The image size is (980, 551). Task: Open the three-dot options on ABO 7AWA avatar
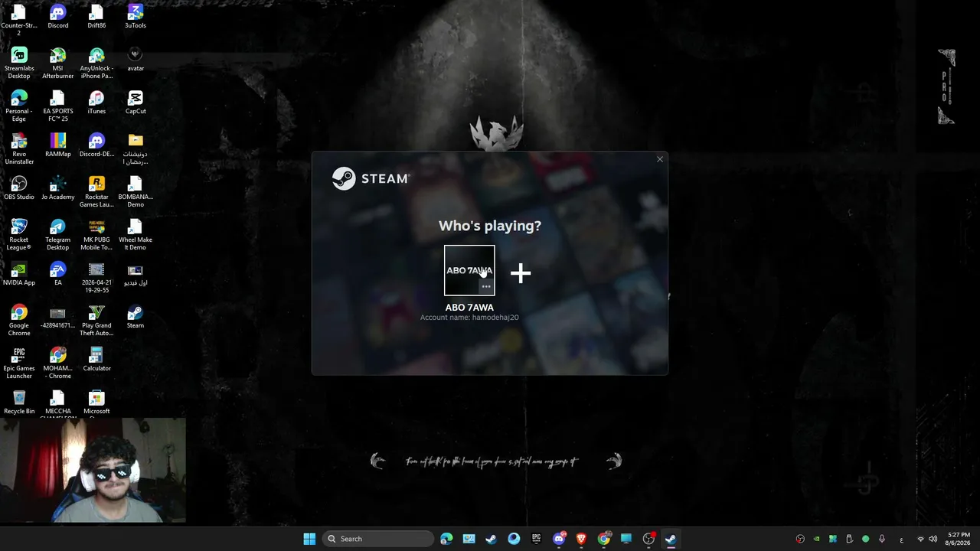(x=486, y=286)
